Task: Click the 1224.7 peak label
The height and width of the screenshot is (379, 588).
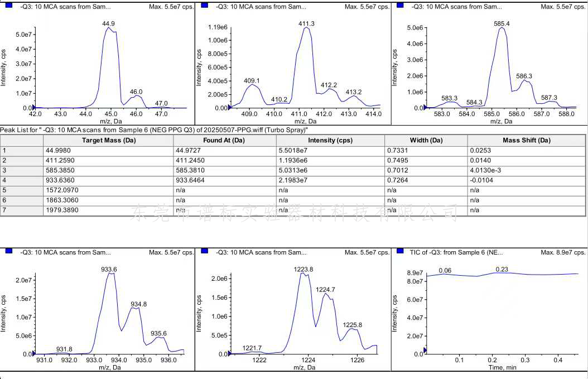Action: point(325,290)
